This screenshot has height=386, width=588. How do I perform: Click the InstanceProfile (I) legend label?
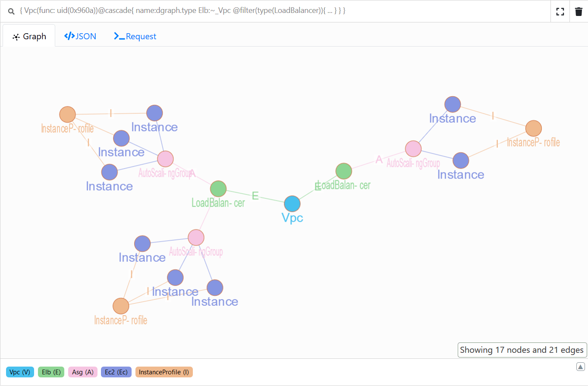pyautogui.click(x=164, y=372)
